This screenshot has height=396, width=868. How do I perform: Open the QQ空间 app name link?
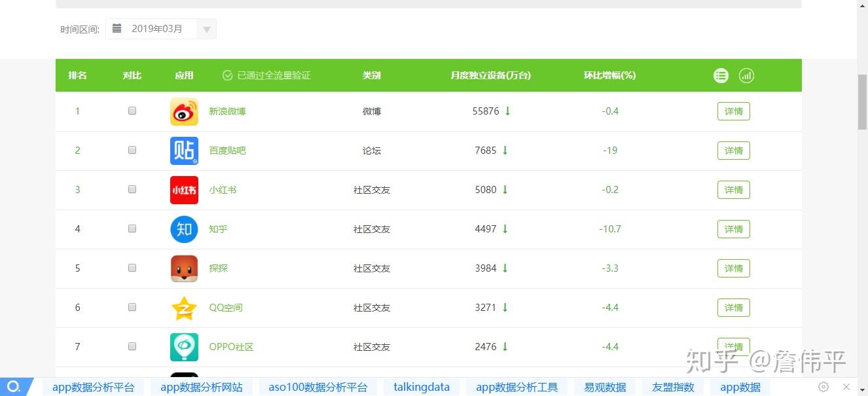point(226,308)
